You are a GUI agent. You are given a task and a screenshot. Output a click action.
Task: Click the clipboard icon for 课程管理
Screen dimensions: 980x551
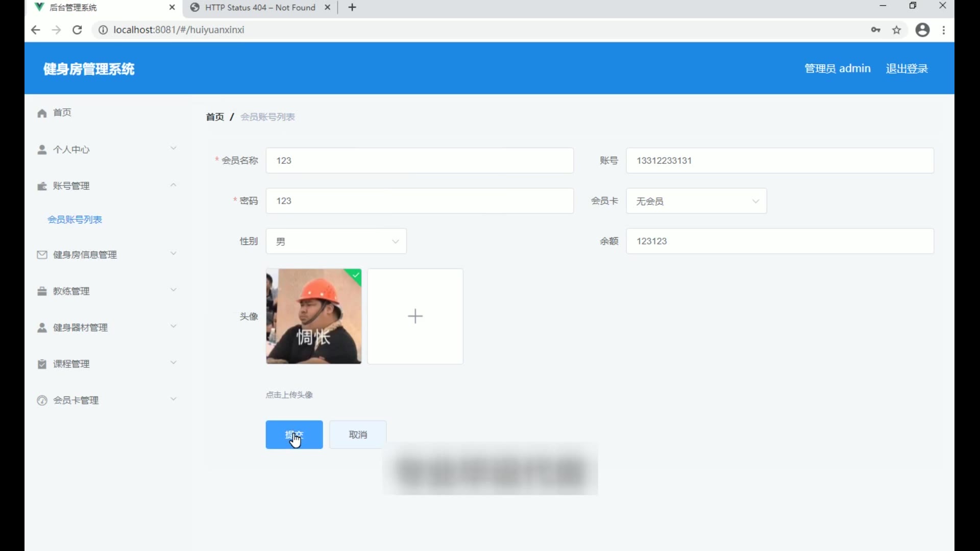42,364
